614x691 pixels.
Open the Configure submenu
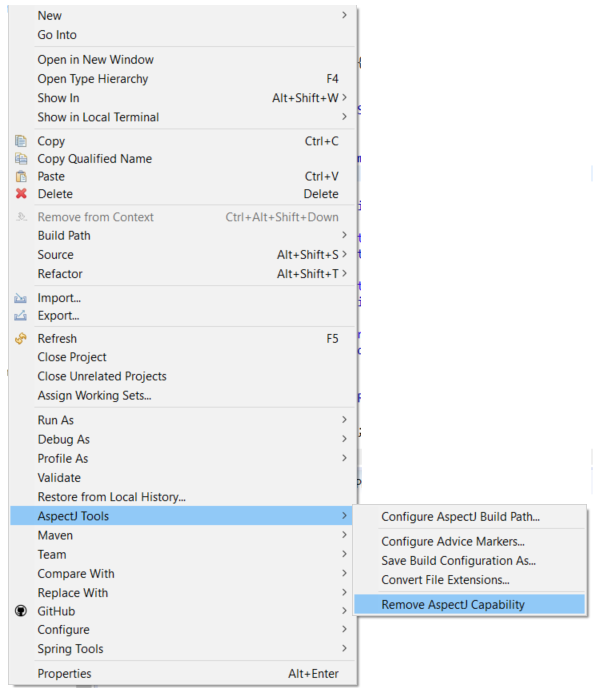(182, 630)
